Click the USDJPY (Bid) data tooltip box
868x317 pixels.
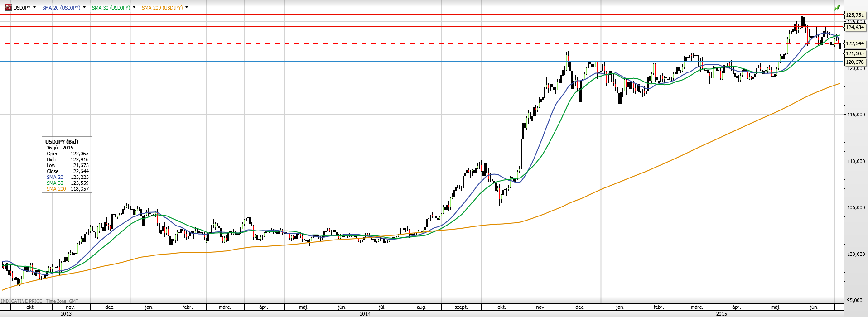click(x=67, y=165)
